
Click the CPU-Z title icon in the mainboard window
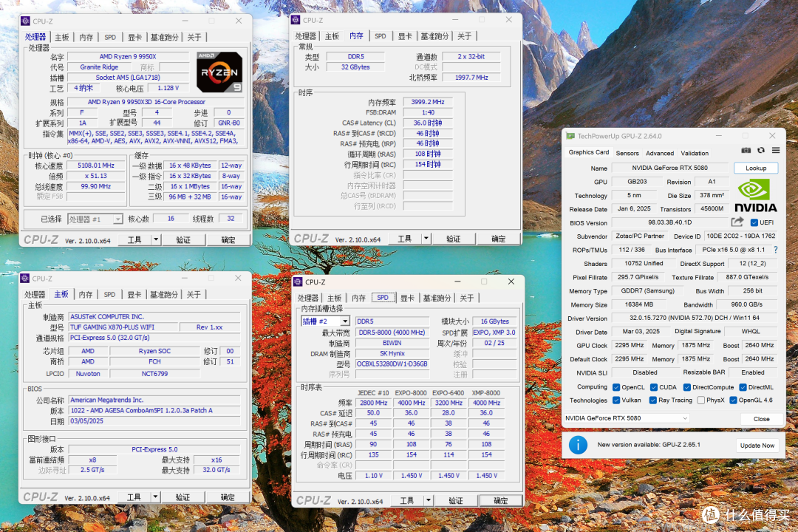click(25, 279)
